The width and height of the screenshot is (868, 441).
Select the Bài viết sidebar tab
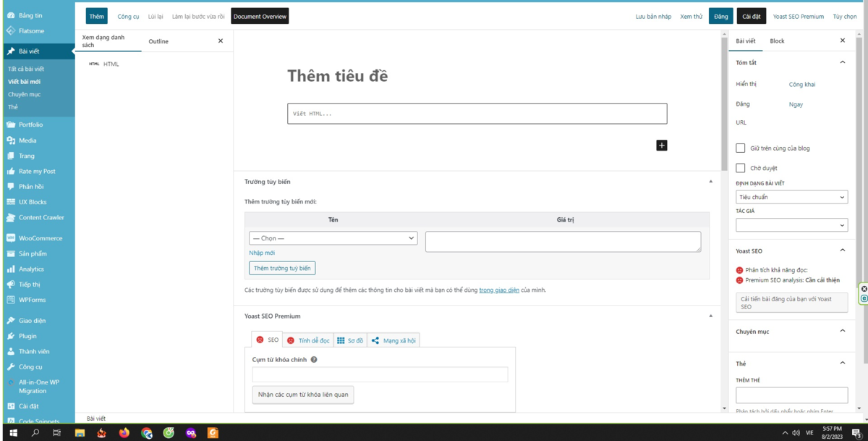[746, 41]
